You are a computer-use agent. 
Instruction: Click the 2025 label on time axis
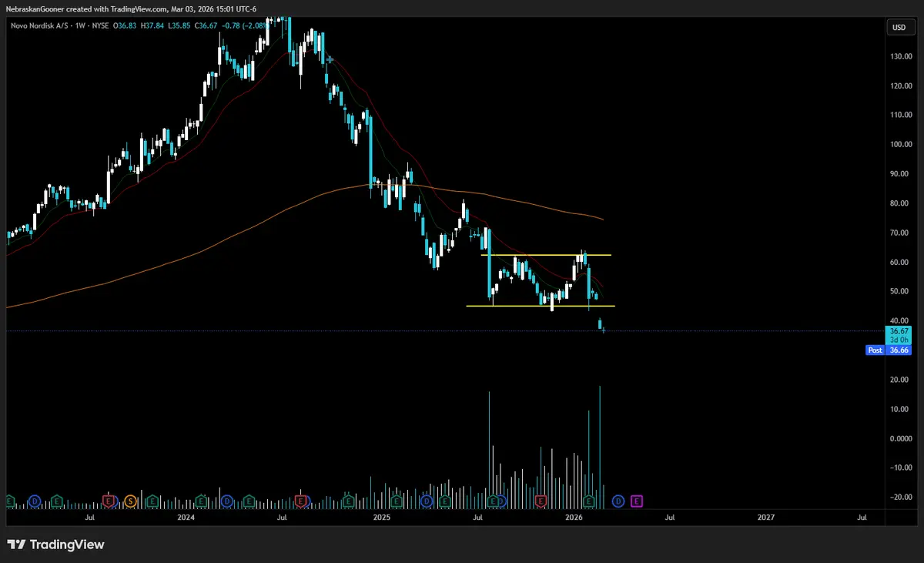pos(380,519)
